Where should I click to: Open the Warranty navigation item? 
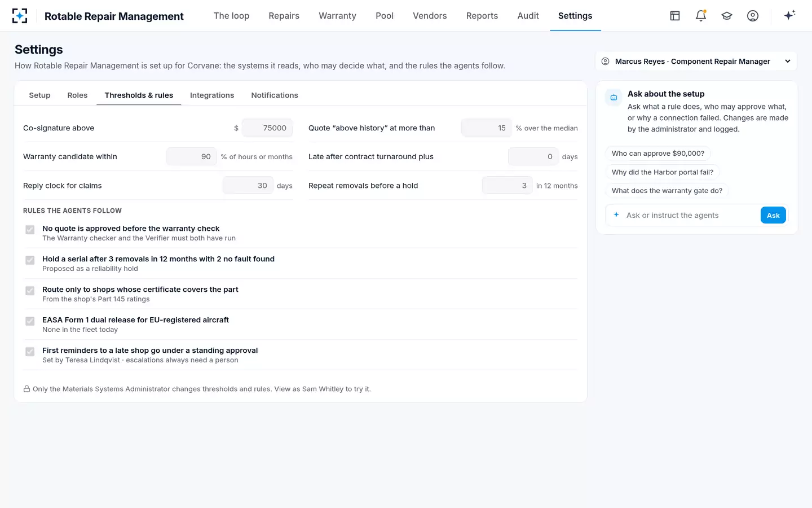click(337, 16)
